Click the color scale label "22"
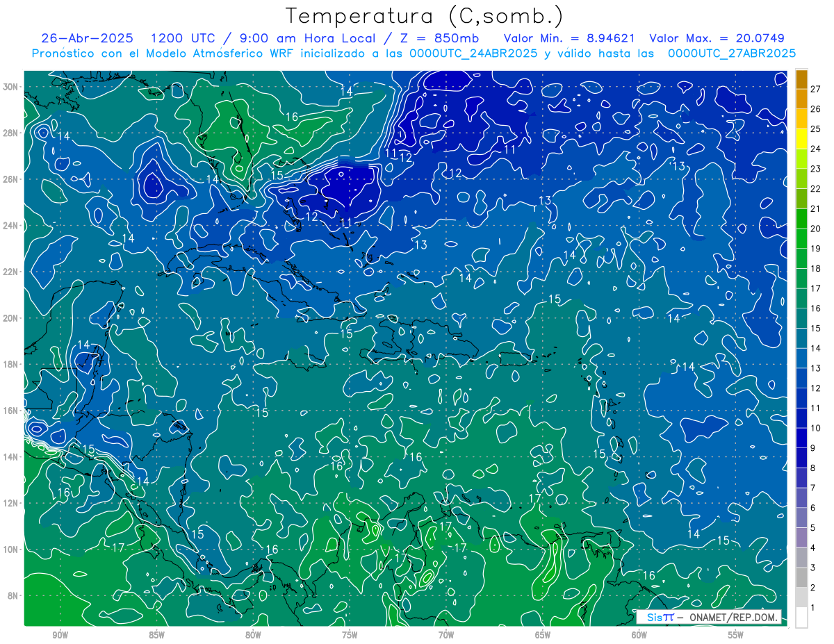The width and height of the screenshot is (834, 644). click(816, 189)
